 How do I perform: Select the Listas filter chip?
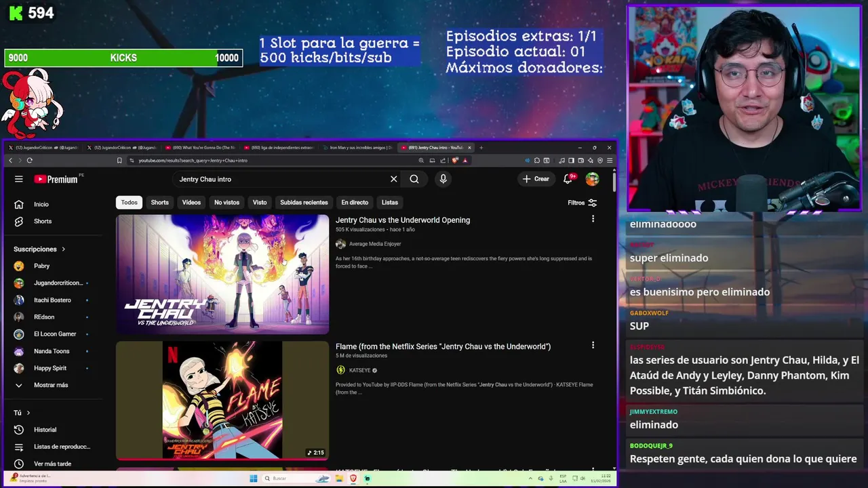click(390, 203)
